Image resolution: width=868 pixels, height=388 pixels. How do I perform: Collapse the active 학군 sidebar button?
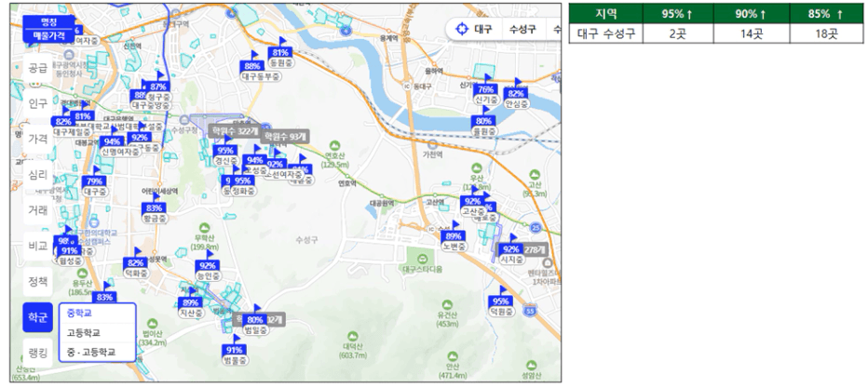tap(37, 317)
